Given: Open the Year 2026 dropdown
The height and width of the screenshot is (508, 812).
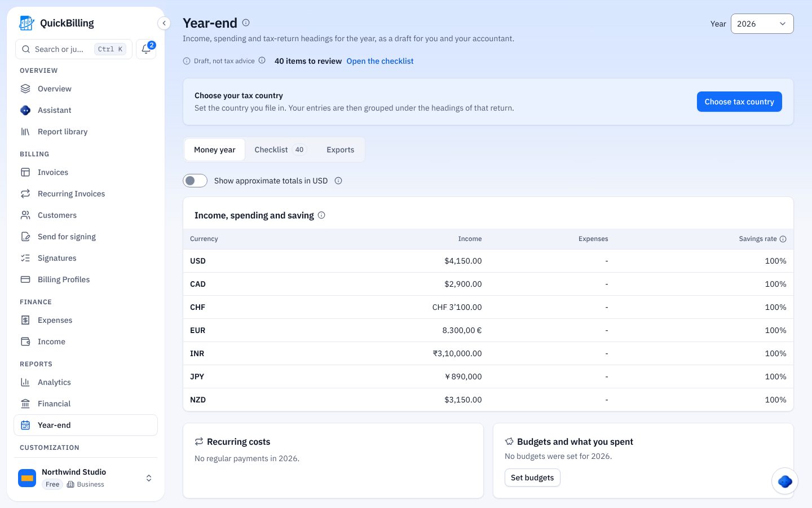Looking at the screenshot, I should tap(762, 24).
